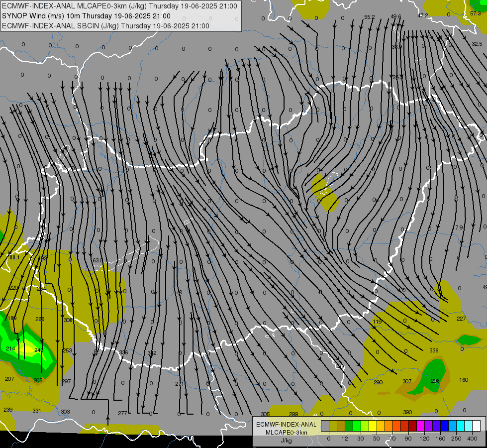The height and width of the screenshot is (448, 487).
Task: Select the map value 308
Action: [68, 320]
